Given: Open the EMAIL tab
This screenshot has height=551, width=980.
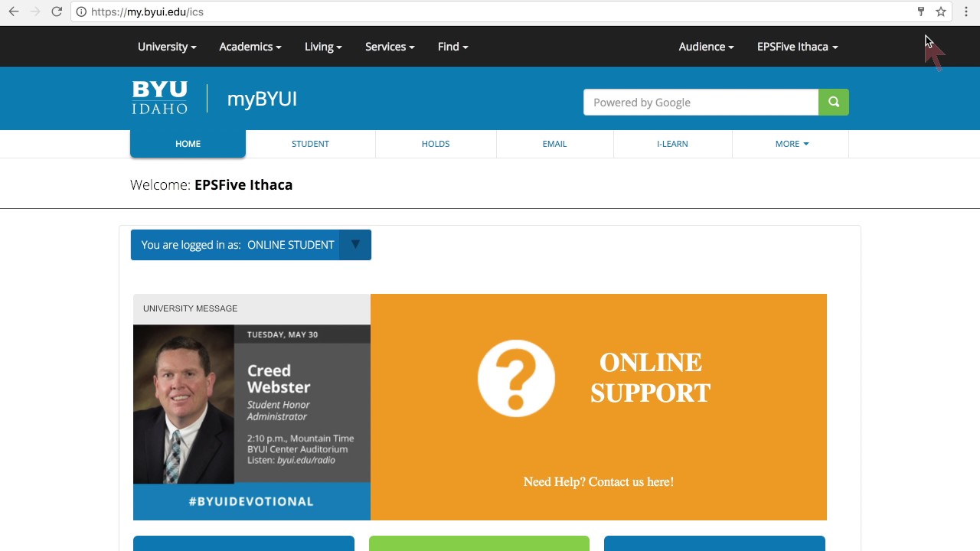Looking at the screenshot, I should [x=554, y=144].
